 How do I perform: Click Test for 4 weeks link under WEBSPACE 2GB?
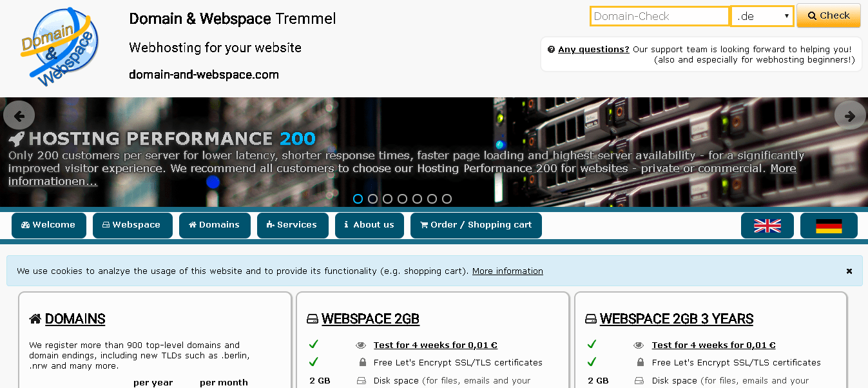tap(436, 345)
